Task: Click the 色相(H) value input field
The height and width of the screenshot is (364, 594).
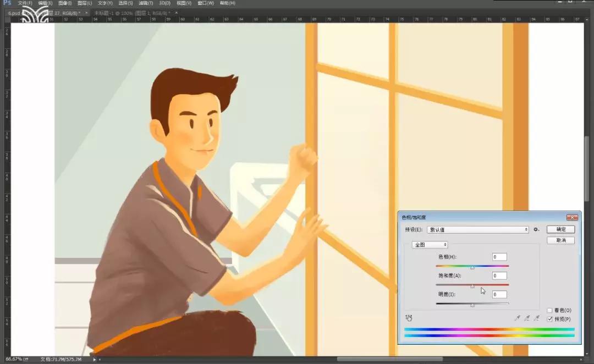Action: [x=499, y=257]
